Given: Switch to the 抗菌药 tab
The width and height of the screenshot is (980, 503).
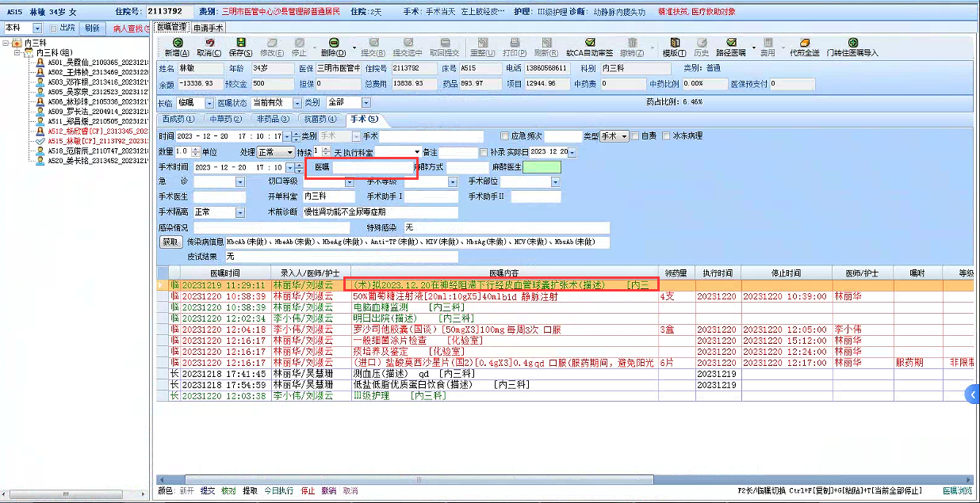Looking at the screenshot, I should 319,119.
